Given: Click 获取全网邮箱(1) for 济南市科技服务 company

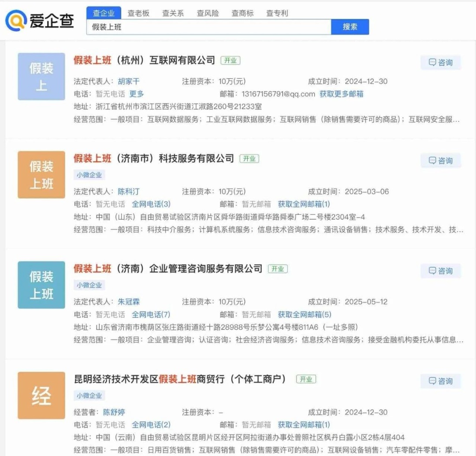Looking at the screenshot, I should (x=304, y=204).
